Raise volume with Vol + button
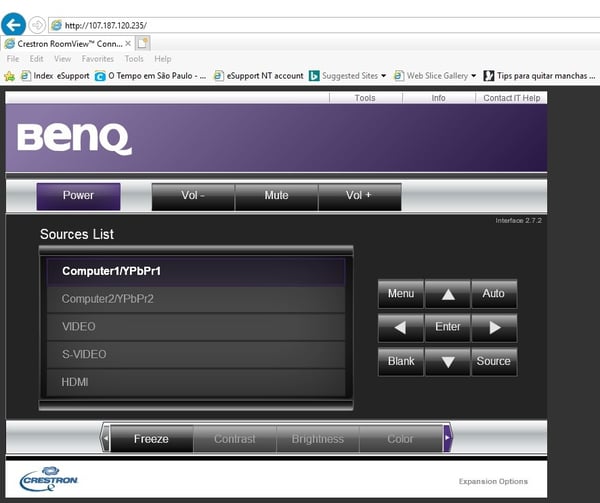Image resolution: width=600 pixels, height=503 pixels. pyautogui.click(x=359, y=196)
